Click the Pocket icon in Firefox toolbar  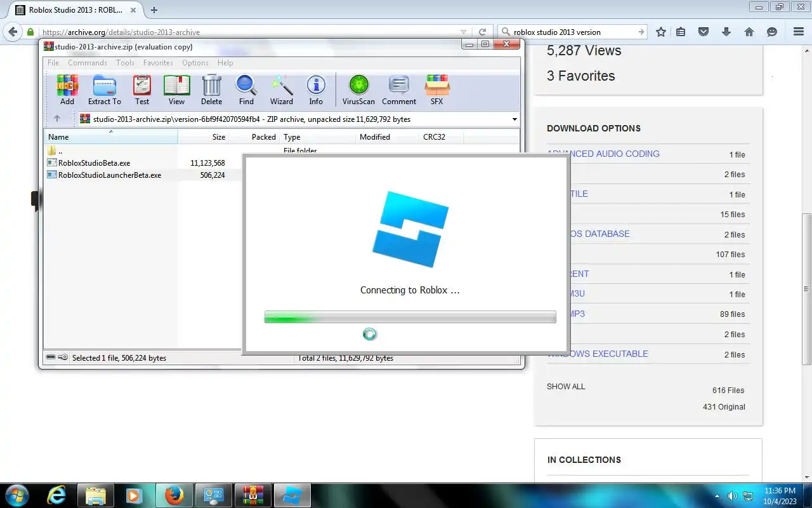tap(704, 32)
